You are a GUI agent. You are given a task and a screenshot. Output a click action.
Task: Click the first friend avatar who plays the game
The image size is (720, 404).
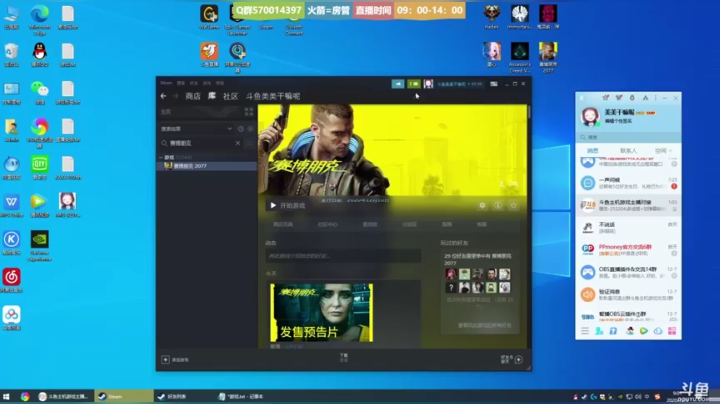tap(451, 274)
